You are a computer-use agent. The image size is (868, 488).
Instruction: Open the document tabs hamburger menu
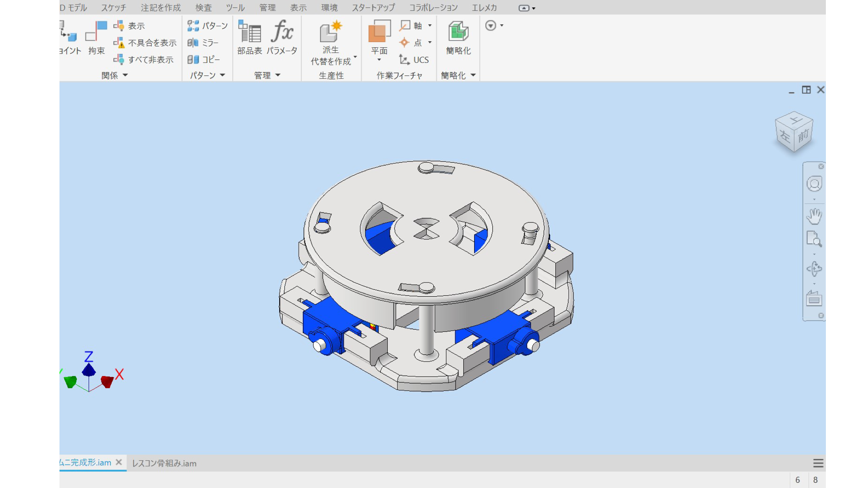pos(818,463)
